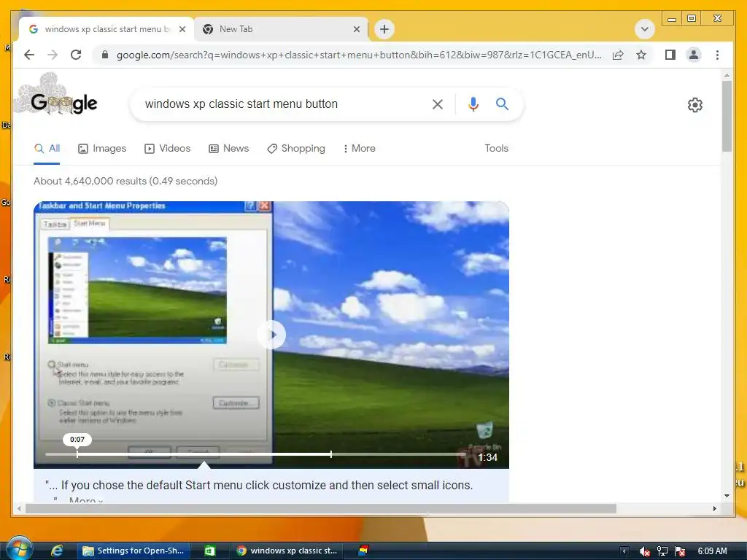Clear the search box with the X icon

click(438, 104)
